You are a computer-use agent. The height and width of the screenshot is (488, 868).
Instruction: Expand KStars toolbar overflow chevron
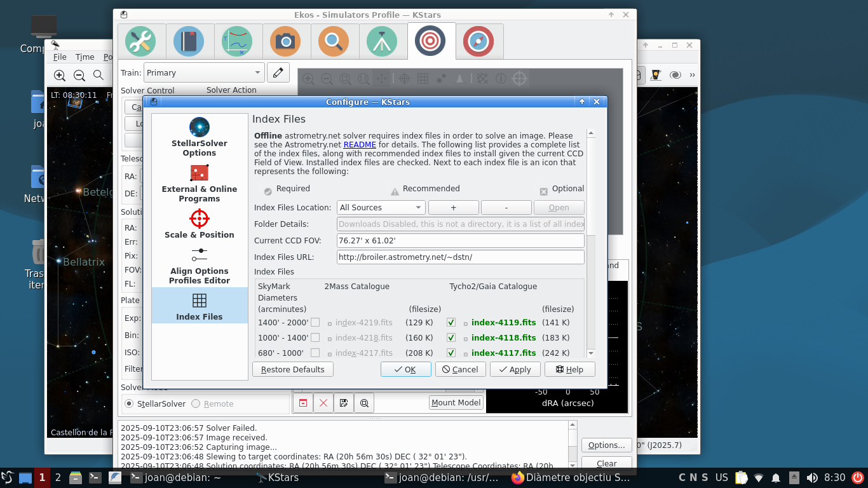692,75
